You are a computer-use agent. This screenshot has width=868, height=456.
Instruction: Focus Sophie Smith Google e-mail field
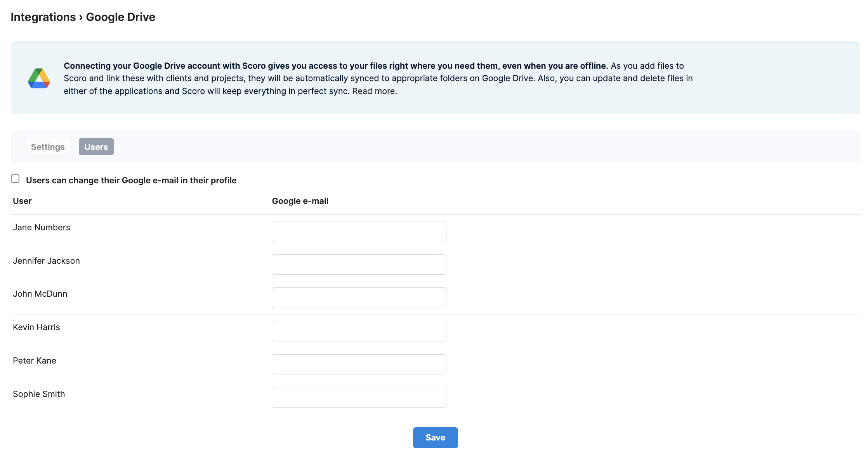[359, 398]
